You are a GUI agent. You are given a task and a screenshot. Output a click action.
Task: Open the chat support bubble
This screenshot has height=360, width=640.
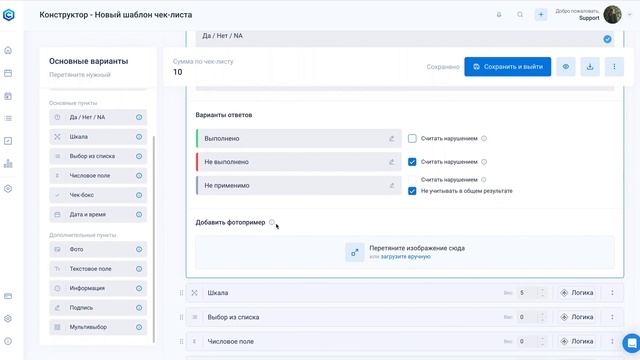tap(631, 342)
